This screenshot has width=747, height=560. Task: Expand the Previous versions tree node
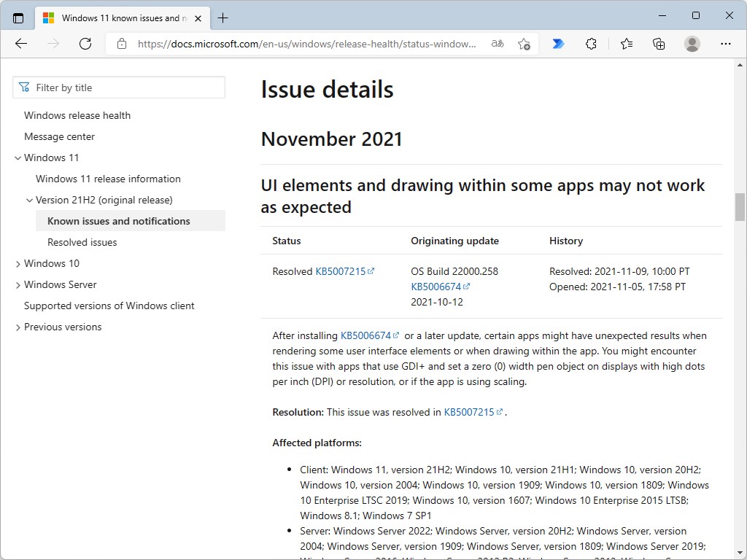click(18, 327)
